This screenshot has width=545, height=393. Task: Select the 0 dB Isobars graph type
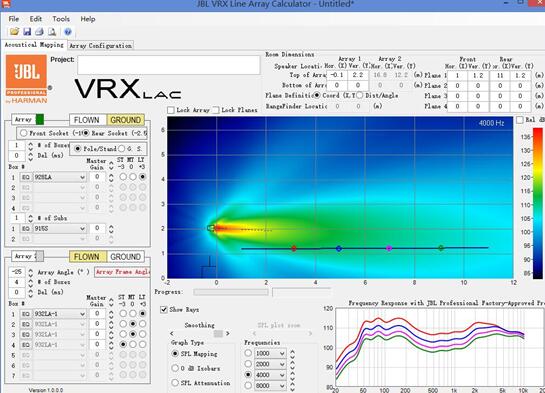click(x=175, y=368)
